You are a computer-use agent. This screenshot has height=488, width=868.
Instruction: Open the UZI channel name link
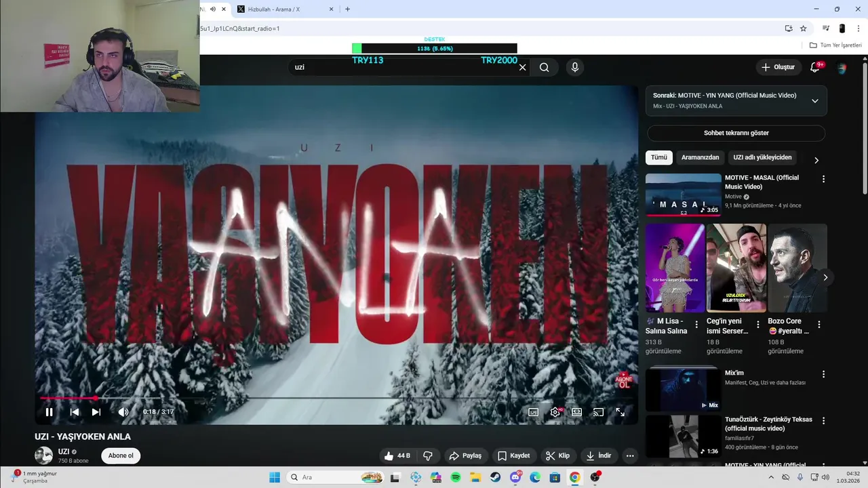[64, 451]
